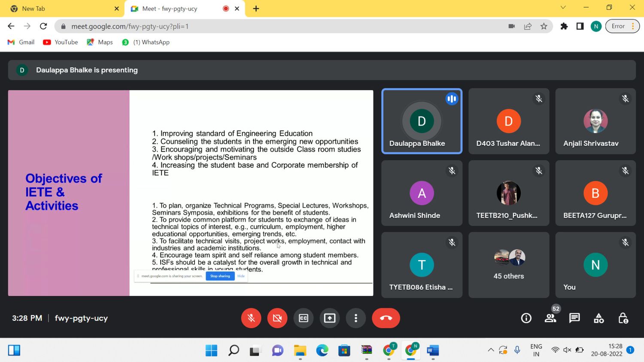Click the Error update button
The height and width of the screenshot is (362, 644).
623,26
